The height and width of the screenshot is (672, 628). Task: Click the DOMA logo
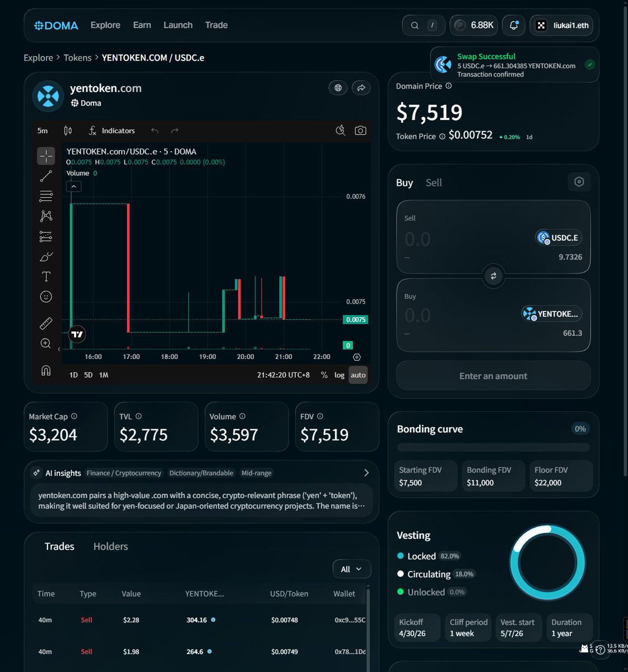point(56,25)
